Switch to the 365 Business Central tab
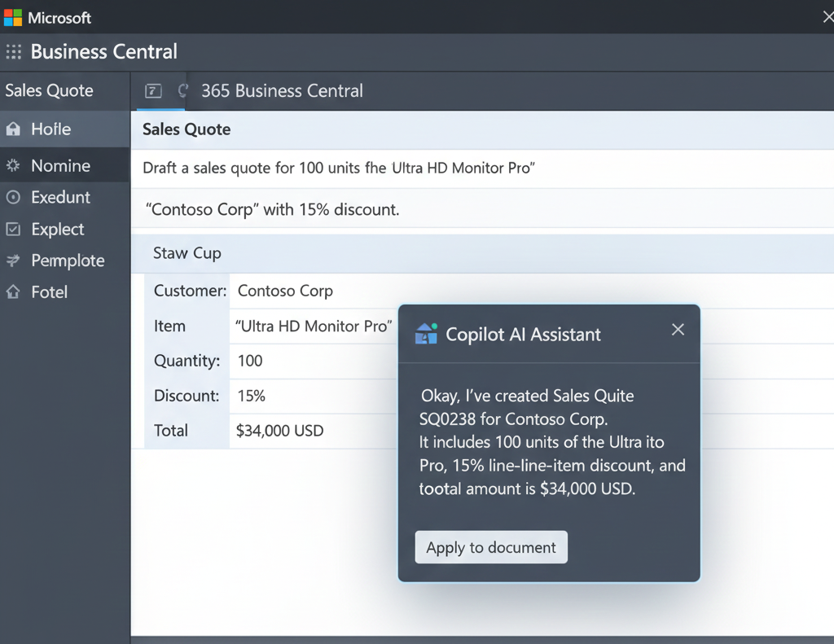Viewport: 834px width, 644px height. pyautogui.click(x=282, y=91)
